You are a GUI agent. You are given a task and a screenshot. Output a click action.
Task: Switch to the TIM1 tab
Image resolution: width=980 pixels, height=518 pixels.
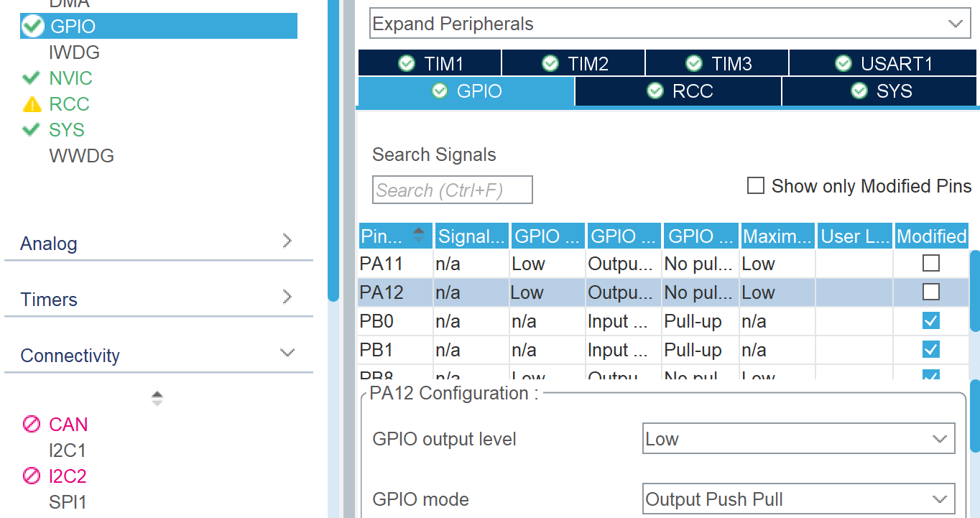(430, 63)
